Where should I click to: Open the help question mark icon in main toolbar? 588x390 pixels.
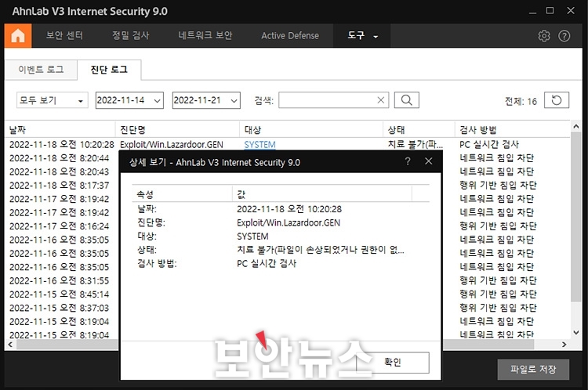(564, 36)
